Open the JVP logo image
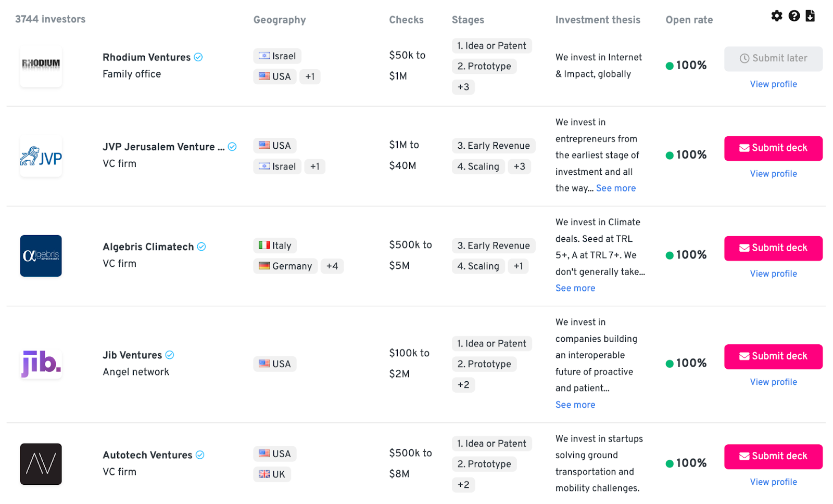Screen dimensions: 833x504 click(41, 156)
